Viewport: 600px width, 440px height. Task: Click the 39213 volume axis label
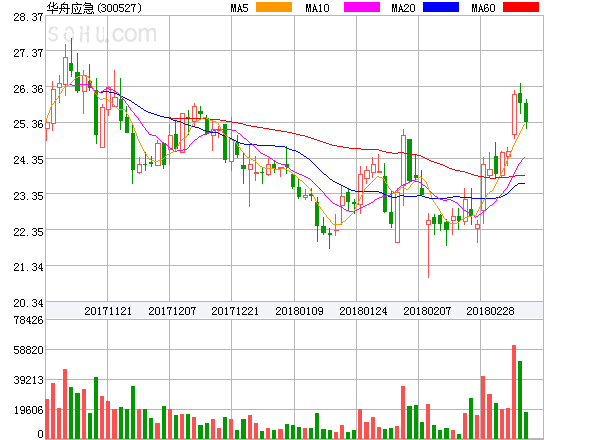click(28, 380)
